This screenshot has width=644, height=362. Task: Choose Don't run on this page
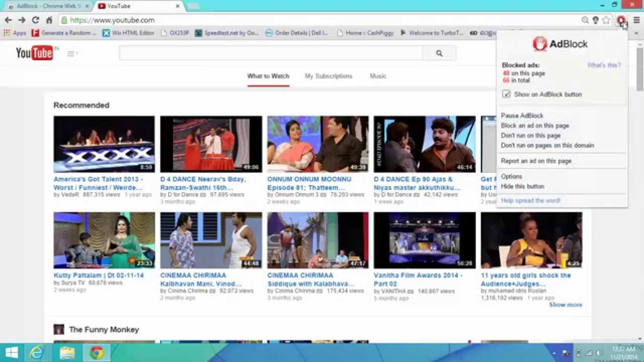coord(530,136)
